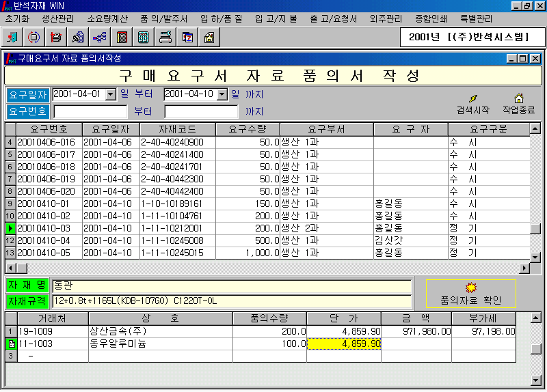Click the exit door toolbar icon
The image size is (547, 392).
click(13, 38)
